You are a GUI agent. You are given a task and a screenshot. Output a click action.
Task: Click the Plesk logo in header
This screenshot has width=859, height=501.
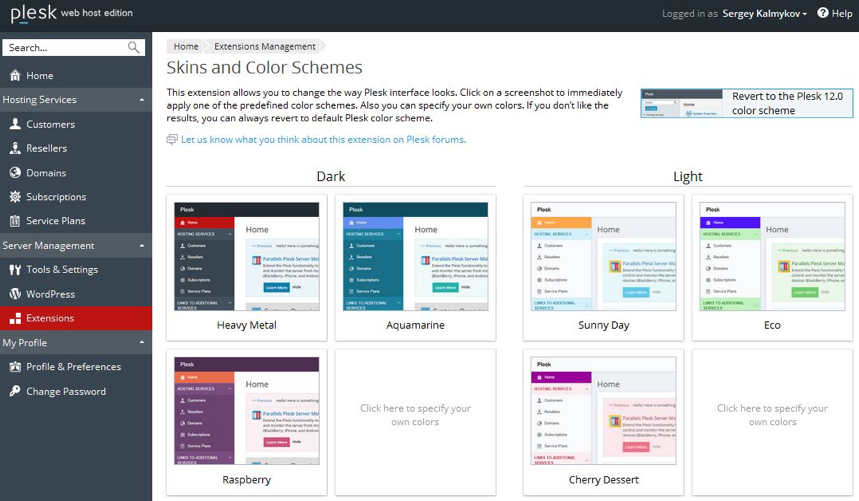point(33,13)
